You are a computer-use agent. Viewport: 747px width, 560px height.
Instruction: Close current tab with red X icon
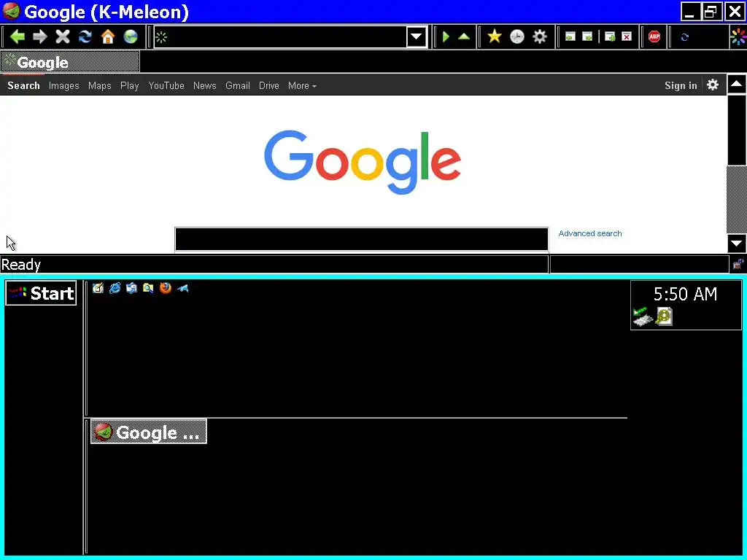click(627, 36)
